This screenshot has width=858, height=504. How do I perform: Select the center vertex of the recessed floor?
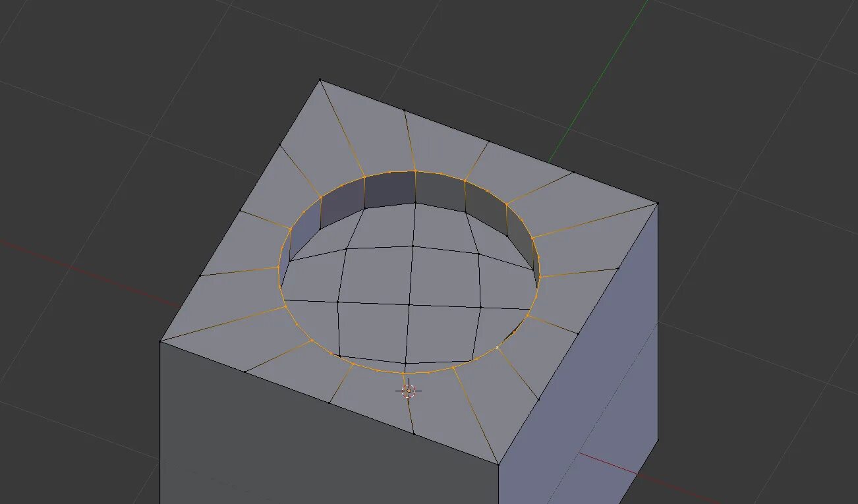point(409,305)
